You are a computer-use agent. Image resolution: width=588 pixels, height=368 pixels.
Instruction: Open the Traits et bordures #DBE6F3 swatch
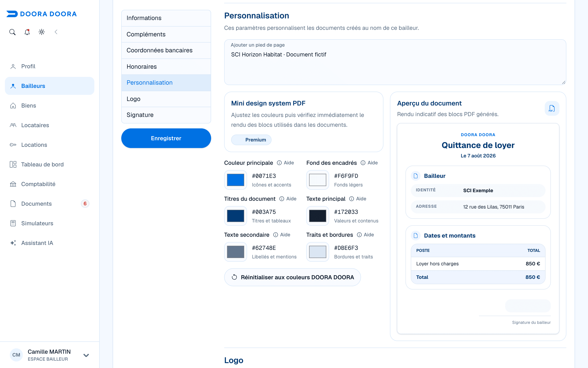[x=317, y=252]
